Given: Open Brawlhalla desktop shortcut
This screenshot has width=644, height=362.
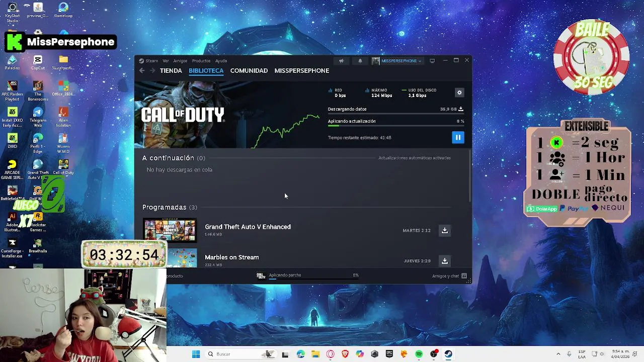Looking at the screenshot, I should point(38,246).
